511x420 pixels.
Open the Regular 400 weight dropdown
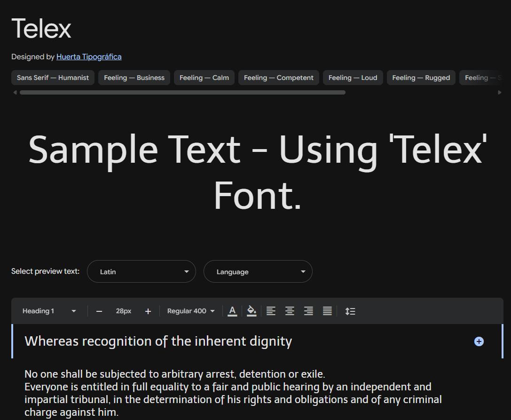coord(191,311)
